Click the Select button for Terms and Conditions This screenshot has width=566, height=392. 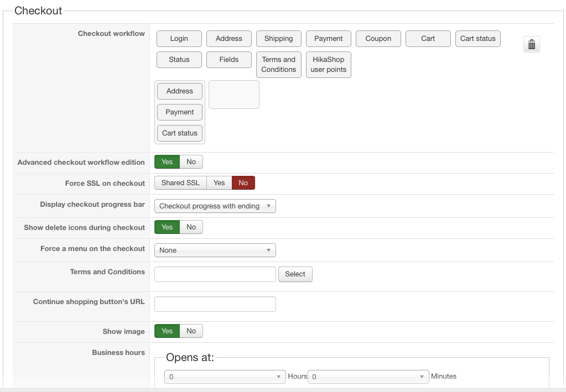(295, 274)
